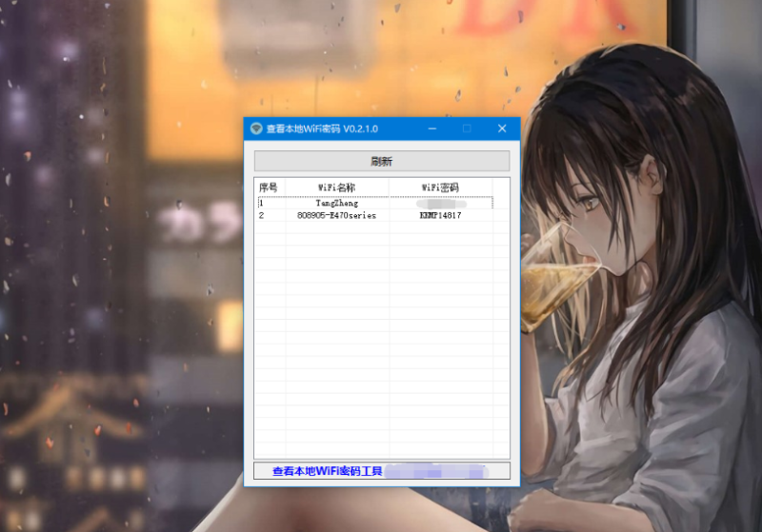This screenshot has width=762, height=532.
Task: Click the WiFi密码 column header
Action: pyautogui.click(x=440, y=187)
